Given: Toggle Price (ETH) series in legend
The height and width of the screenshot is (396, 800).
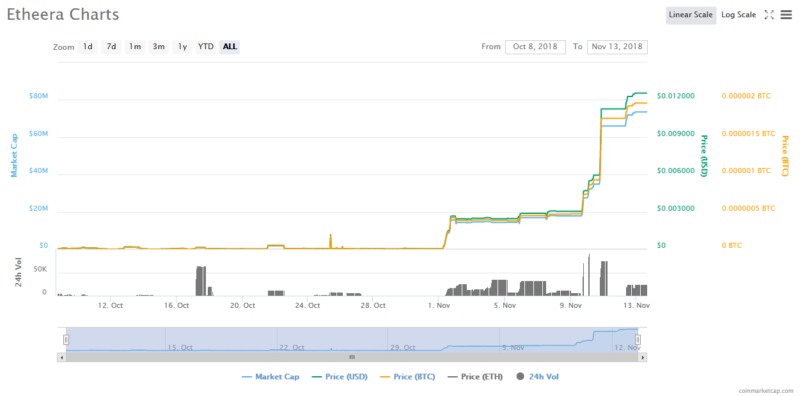Looking at the screenshot, I should [475, 377].
